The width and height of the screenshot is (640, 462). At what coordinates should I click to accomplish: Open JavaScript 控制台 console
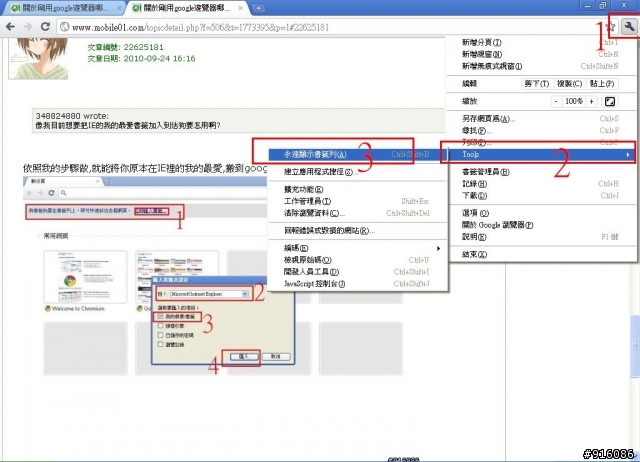tap(358, 284)
